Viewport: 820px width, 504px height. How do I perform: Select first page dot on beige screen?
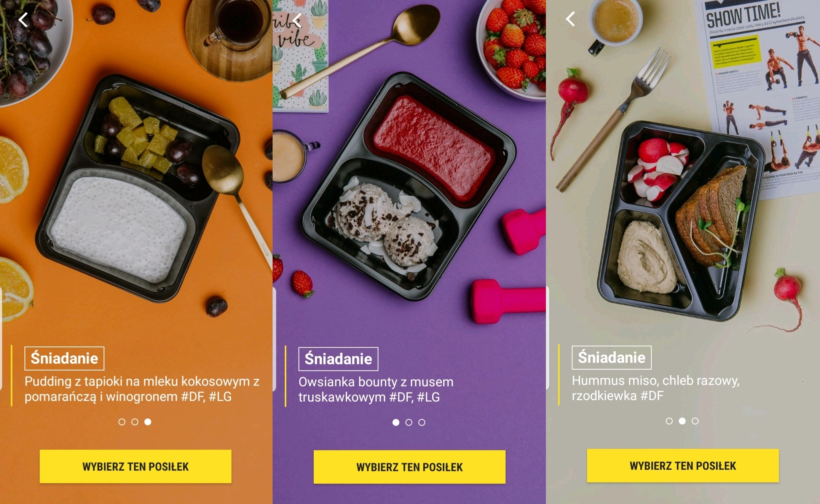(669, 421)
